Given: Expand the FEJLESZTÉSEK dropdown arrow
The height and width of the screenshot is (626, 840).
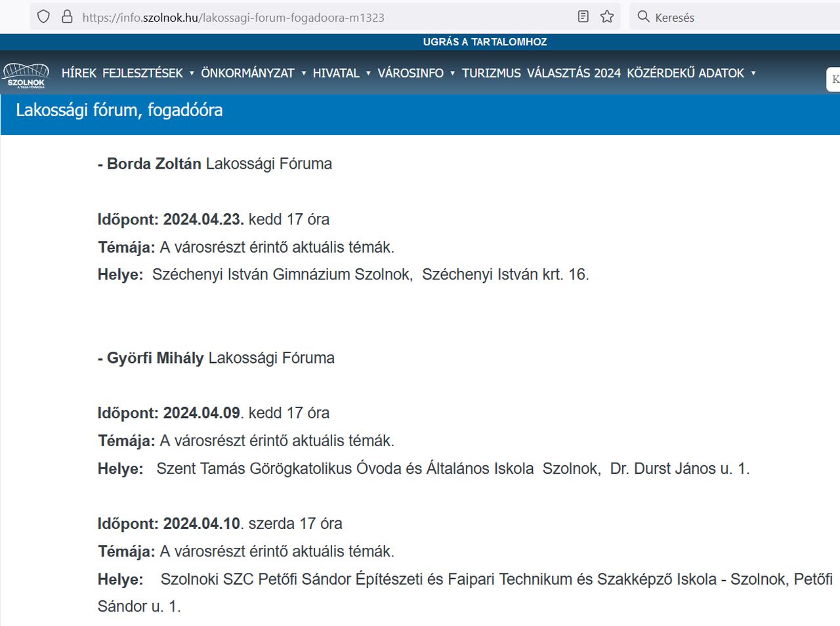Looking at the screenshot, I should (x=192, y=73).
